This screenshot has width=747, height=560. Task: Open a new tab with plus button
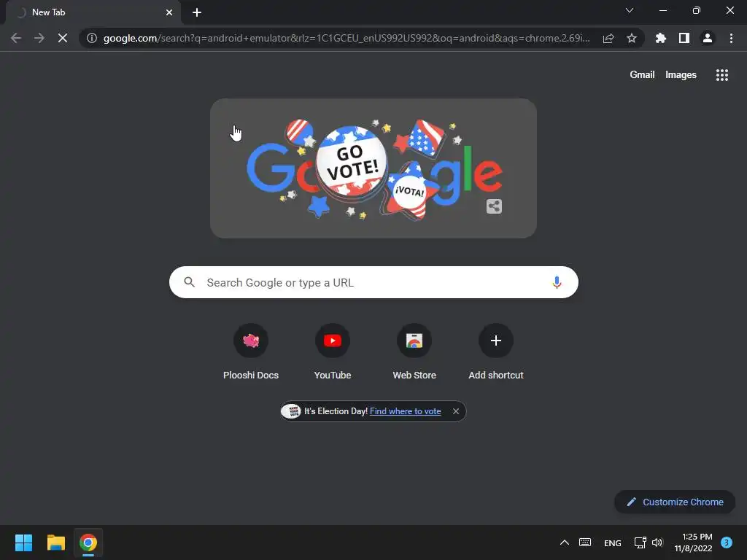pyautogui.click(x=197, y=12)
